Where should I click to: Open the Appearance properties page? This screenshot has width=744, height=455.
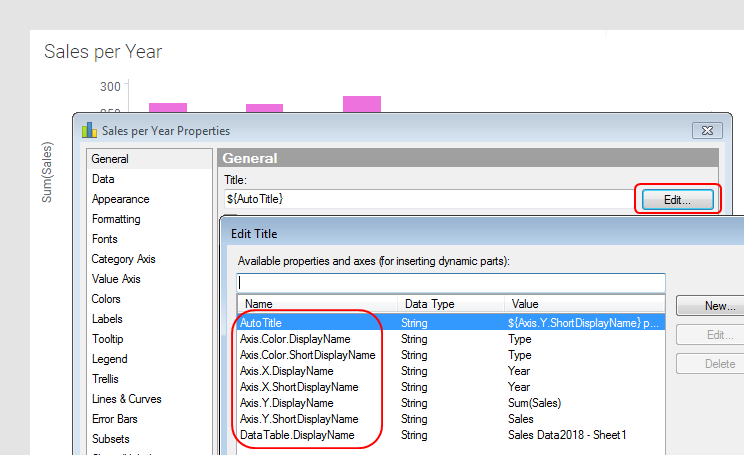120,199
